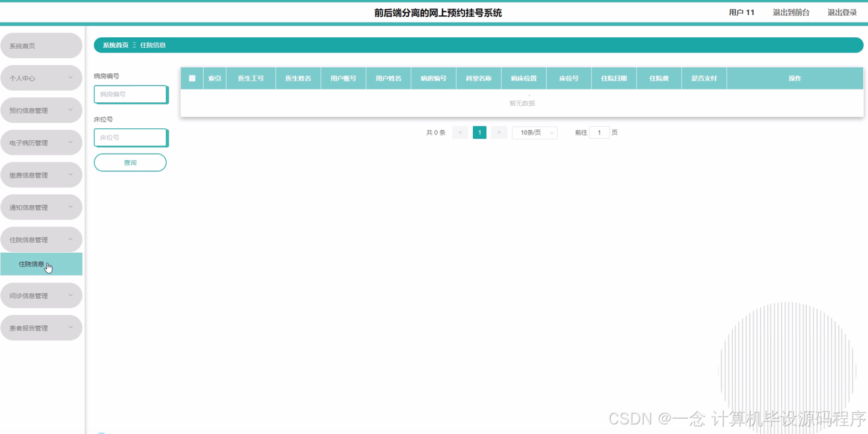This screenshot has width=868, height=434.
Task: Open the 10条/页 page size dropdown
Action: [535, 133]
